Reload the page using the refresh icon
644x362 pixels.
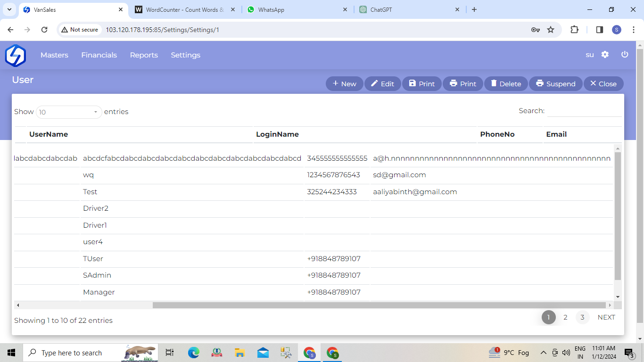tap(44, 30)
